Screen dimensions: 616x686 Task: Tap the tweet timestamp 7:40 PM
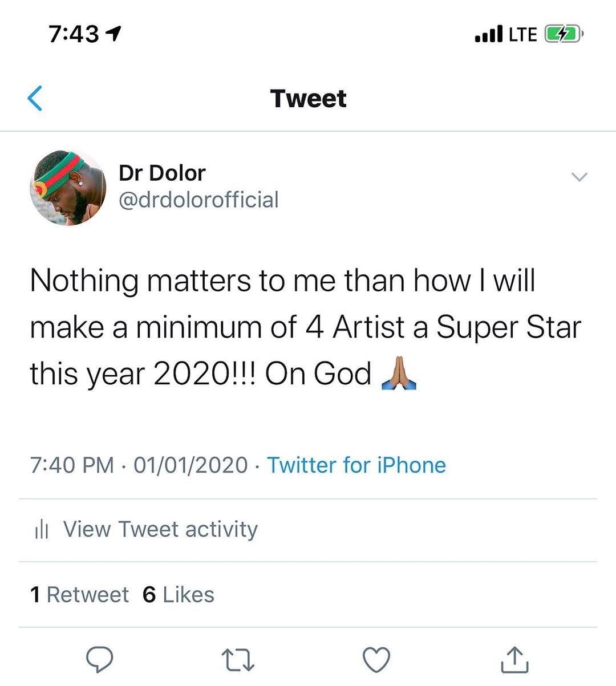(72, 465)
